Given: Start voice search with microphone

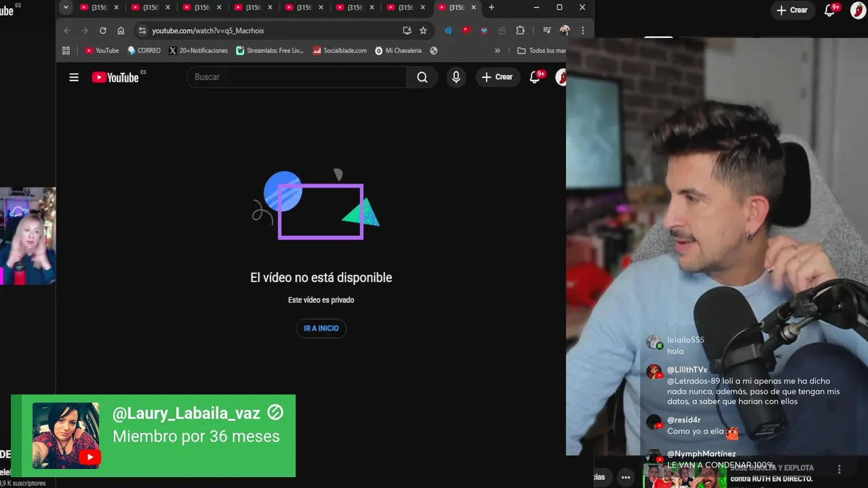Looking at the screenshot, I should [456, 77].
